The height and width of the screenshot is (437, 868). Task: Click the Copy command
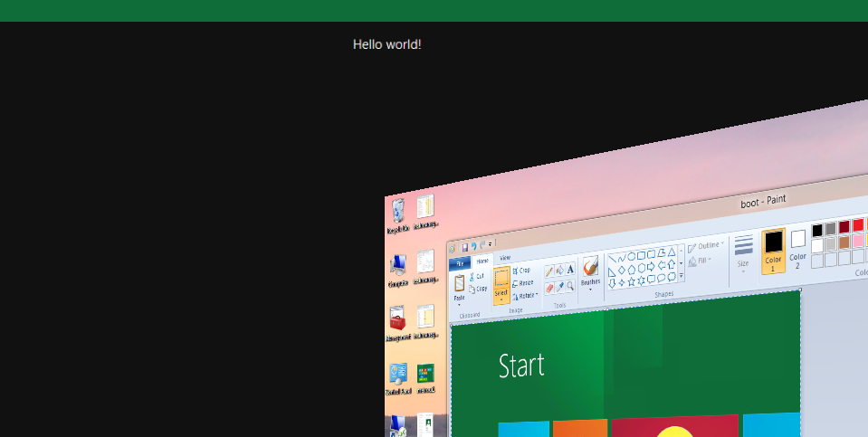tap(478, 289)
